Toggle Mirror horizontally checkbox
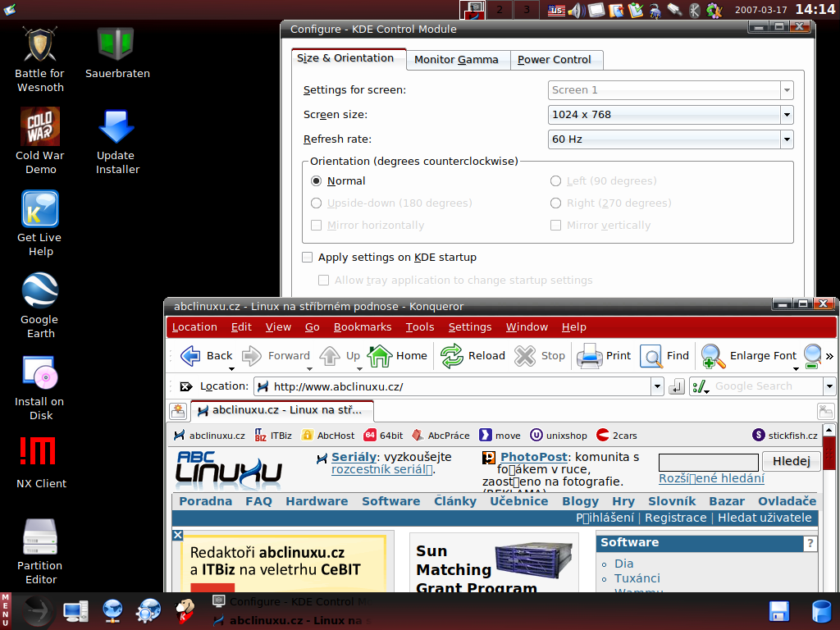Viewport: 840px width, 630px height. pos(316,225)
